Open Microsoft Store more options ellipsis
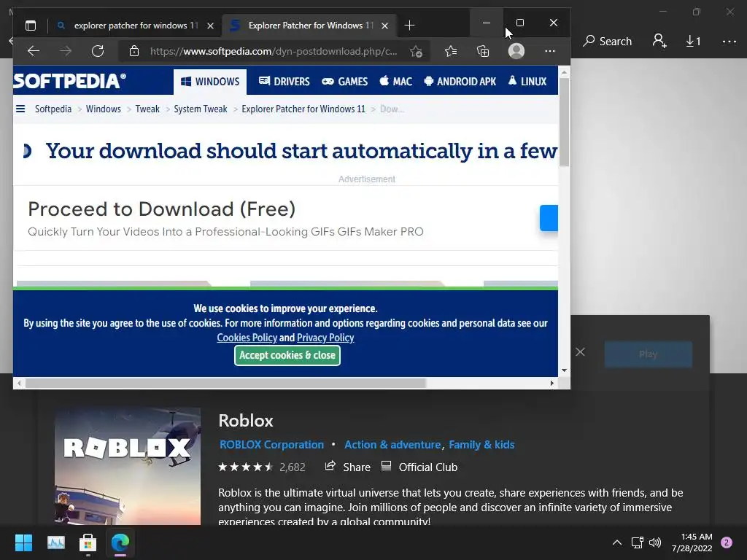747x560 pixels. tap(729, 42)
